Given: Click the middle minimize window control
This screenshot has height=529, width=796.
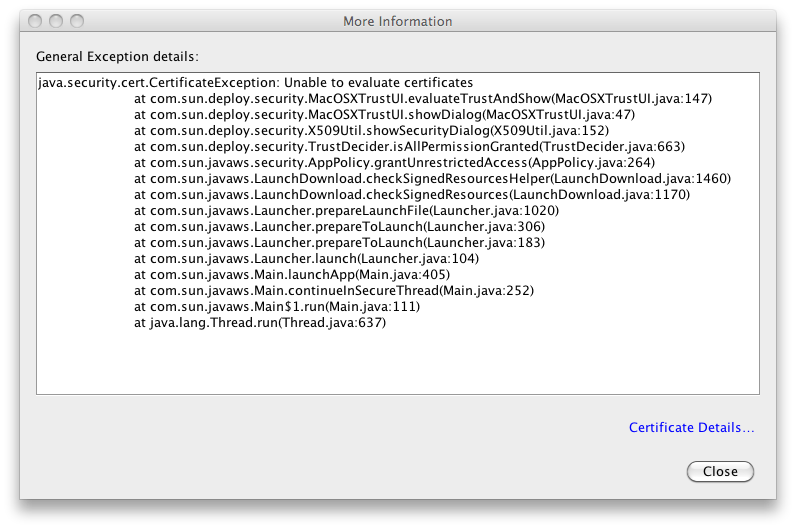Looking at the screenshot, I should (56, 21).
